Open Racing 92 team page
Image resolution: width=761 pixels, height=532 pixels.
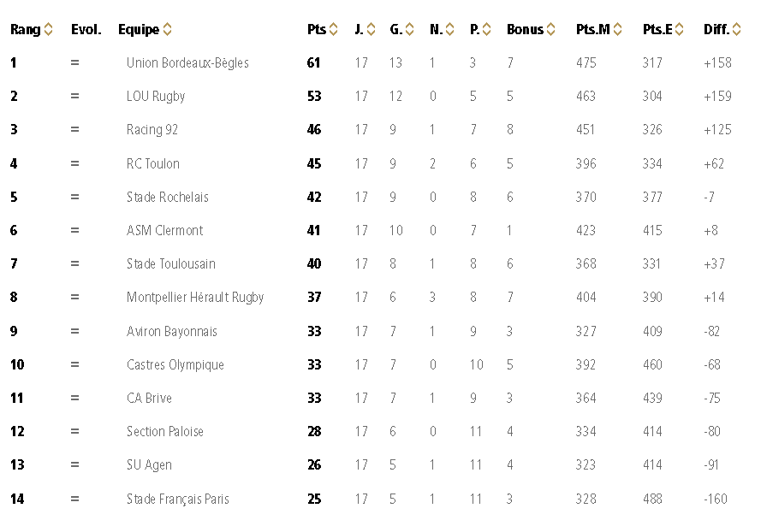coord(152,130)
